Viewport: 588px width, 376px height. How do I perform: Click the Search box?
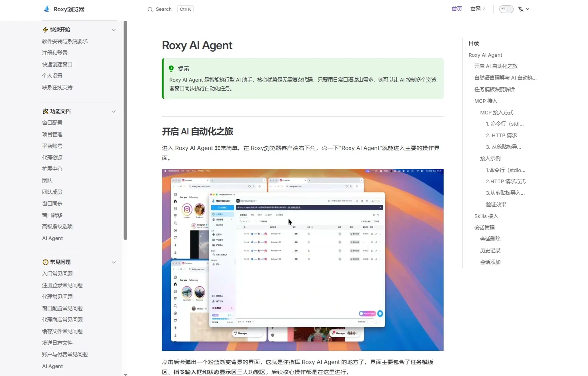tap(170, 9)
